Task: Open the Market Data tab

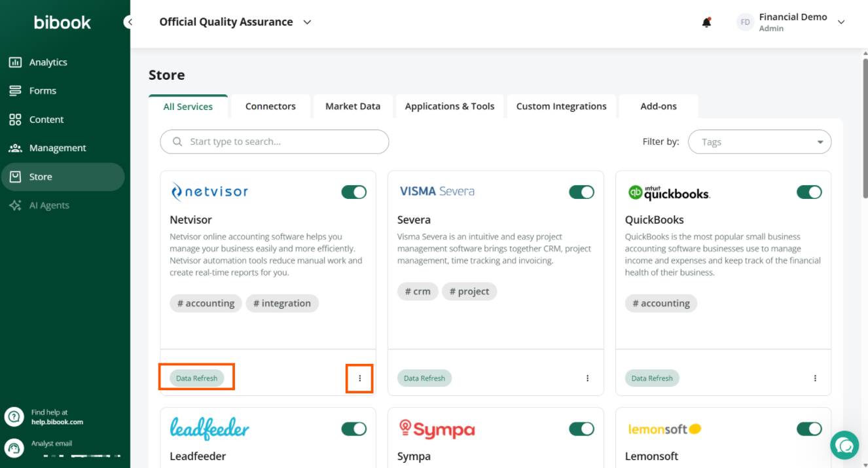Action: coord(353,106)
